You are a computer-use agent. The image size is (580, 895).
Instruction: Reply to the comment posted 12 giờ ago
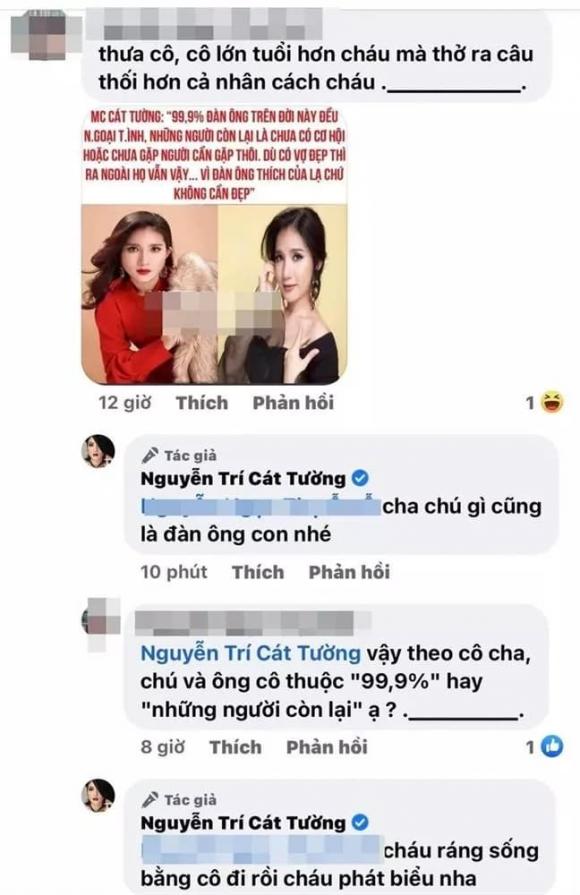pyautogui.click(x=293, y=403)
